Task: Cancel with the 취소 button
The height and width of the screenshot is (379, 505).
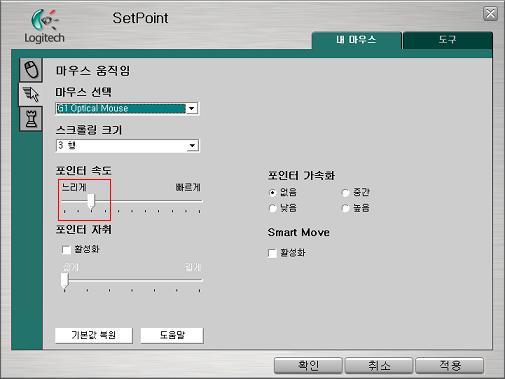Action: 379,366
